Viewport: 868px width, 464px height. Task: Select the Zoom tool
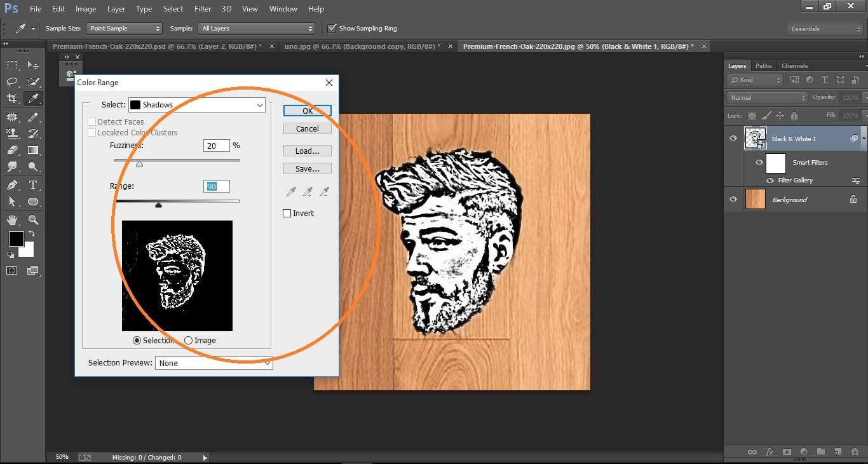pyautogui.click(x=32, y=219)
